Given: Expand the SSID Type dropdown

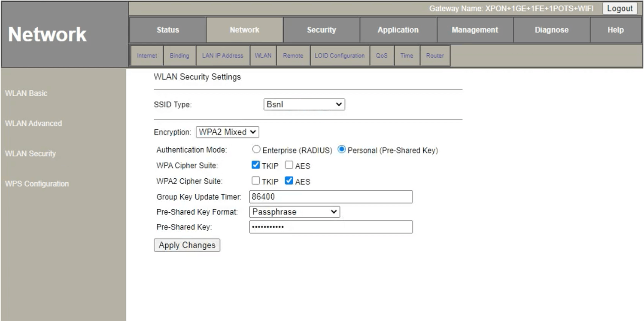Looking at the screenshot, I should (x=304, y=104).
